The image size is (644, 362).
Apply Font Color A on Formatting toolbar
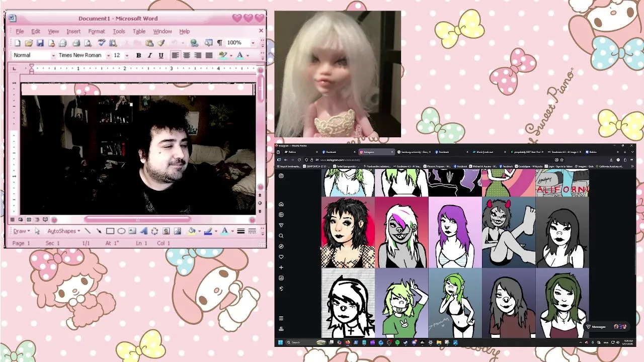pyautogui.click(x=240, y=55)
